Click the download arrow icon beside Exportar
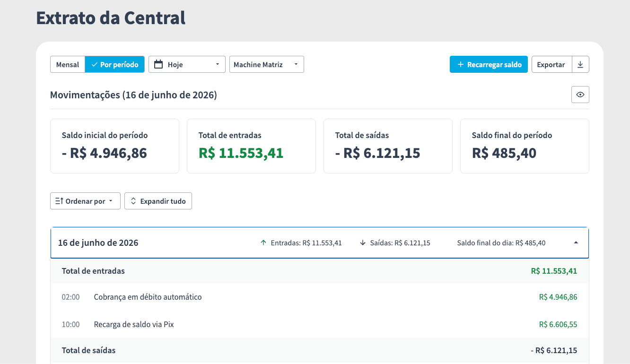The height and width of the screenshot is (364, 630). [x=580, y=65]
